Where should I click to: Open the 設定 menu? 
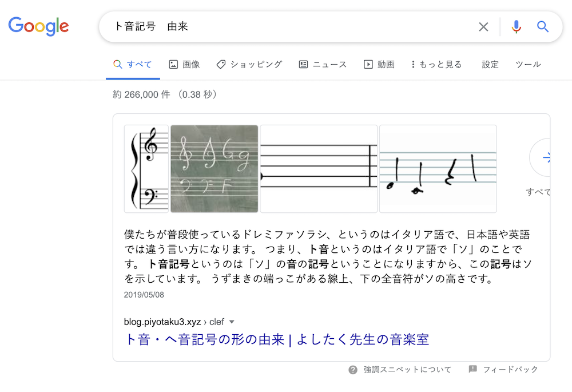pos(490,65)
